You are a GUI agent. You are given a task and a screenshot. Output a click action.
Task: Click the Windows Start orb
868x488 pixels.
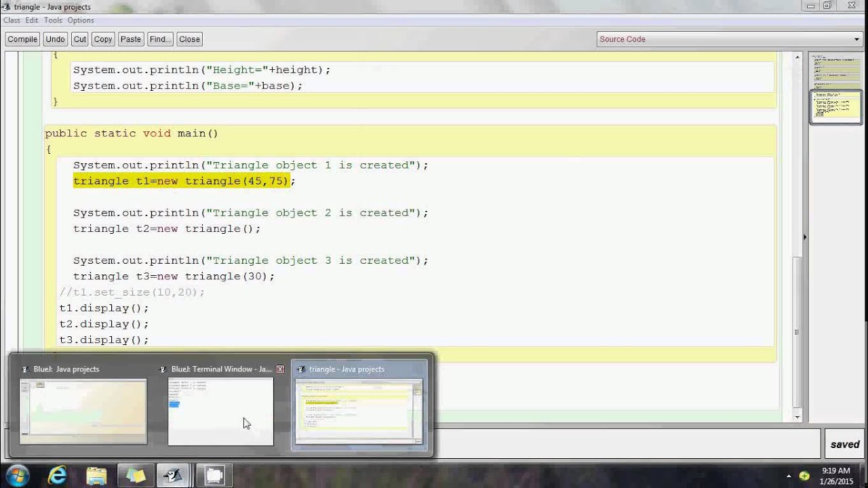(17, 475)
